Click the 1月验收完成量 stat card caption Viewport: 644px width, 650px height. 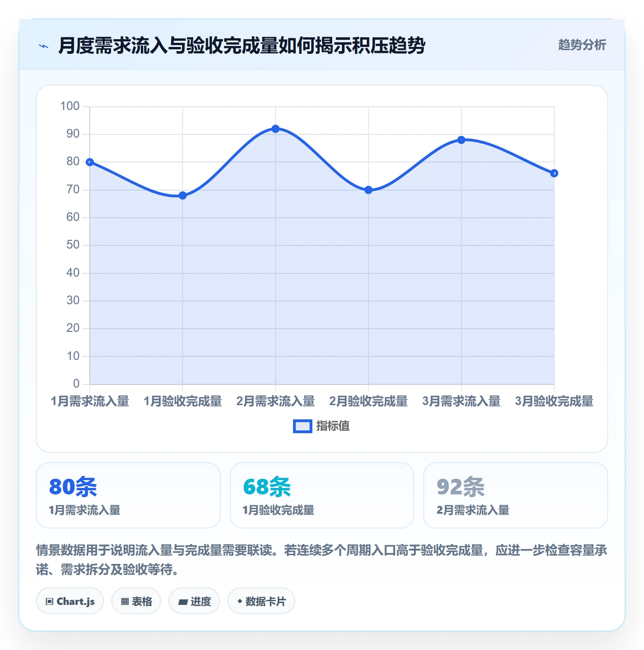pos(279,510)
